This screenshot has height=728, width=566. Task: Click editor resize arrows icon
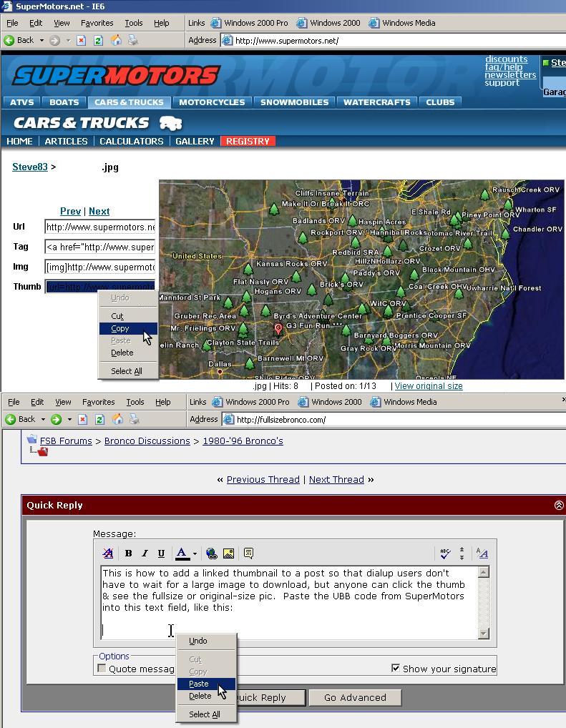(462, 553)
